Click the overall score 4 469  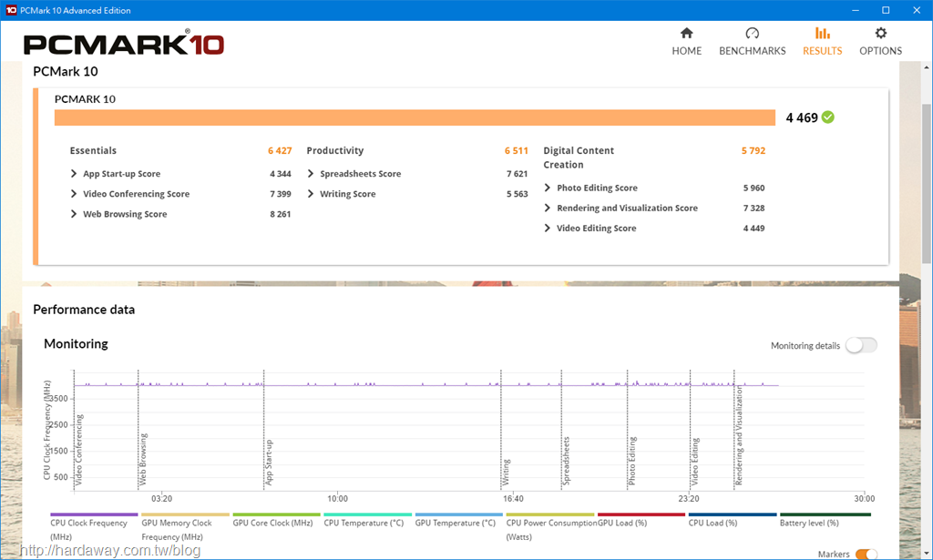(x=802, y=117)
